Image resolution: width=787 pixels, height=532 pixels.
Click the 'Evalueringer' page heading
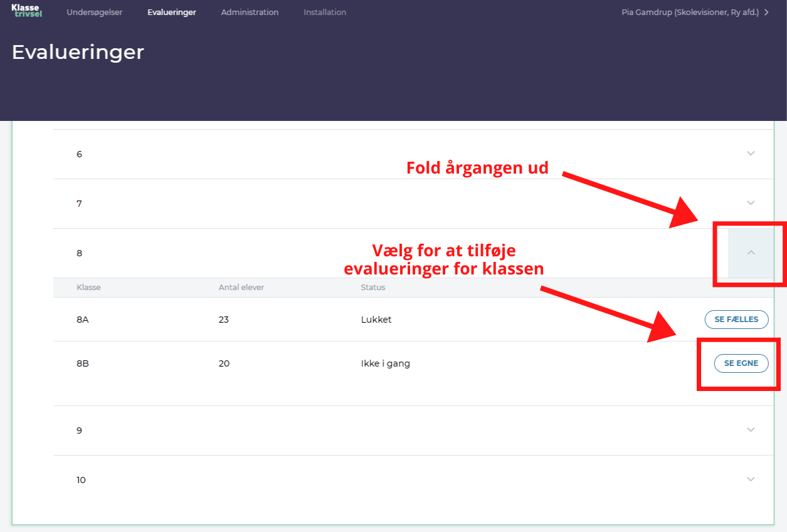pos(78,52)
